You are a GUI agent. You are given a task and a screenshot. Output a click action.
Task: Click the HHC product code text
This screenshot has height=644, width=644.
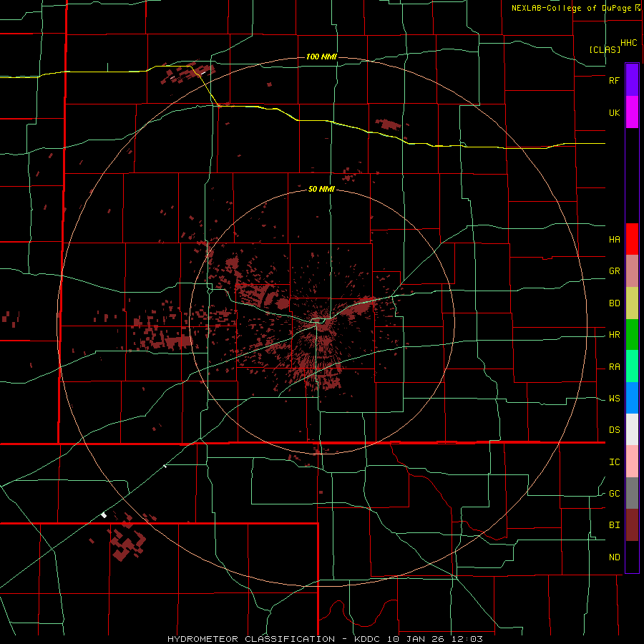[x=628, y=43]
